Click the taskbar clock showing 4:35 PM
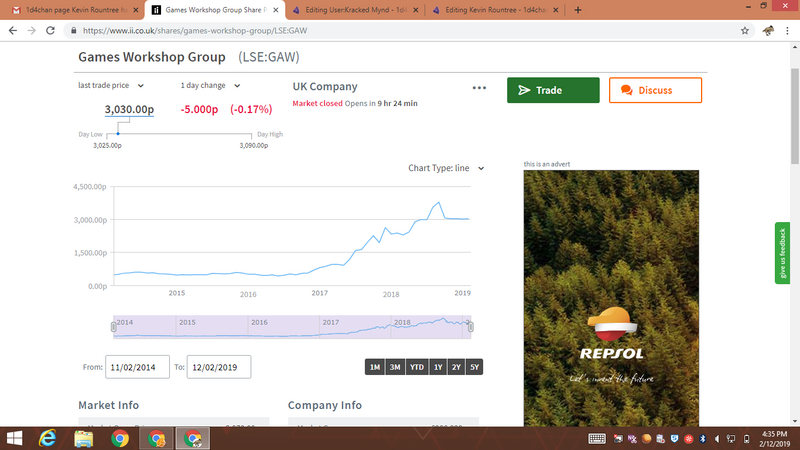The image size is (800, 450). [774, 439]
